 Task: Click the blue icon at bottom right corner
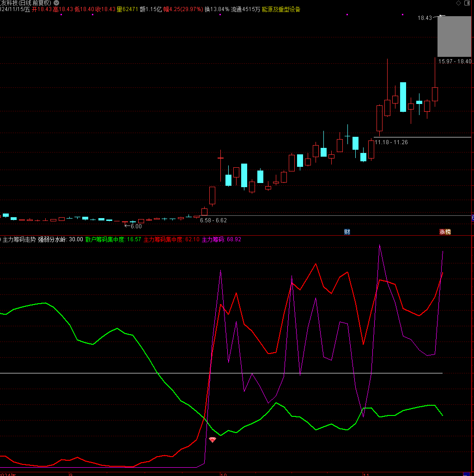(466, 474)
